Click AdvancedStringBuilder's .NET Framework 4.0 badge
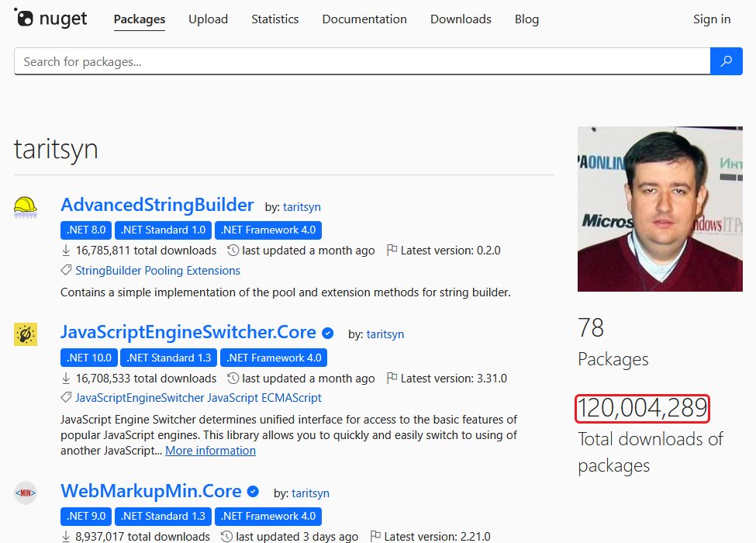The width and height of the screenshot is (756, 543). 268,230
